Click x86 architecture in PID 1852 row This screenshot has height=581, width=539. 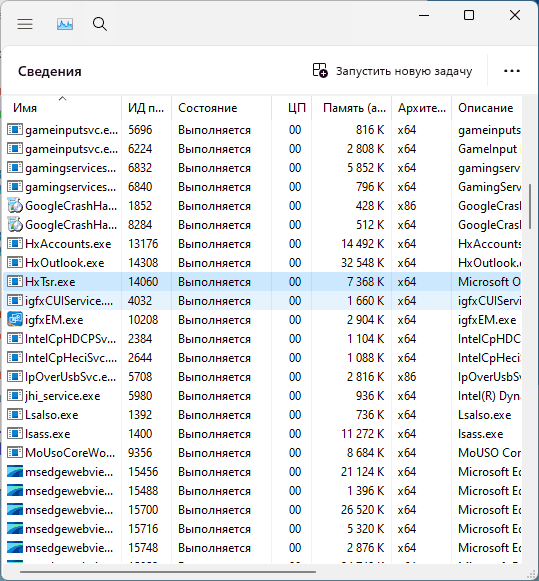tap(407, 206)
